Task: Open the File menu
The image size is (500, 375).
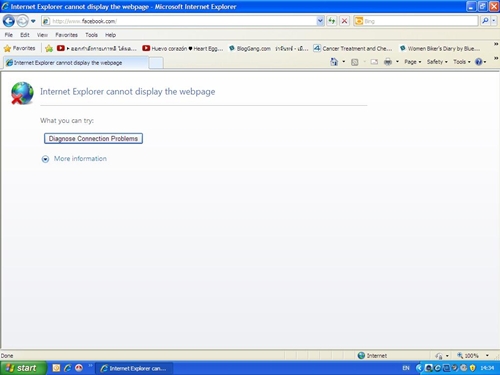Action: coord(9,35)
